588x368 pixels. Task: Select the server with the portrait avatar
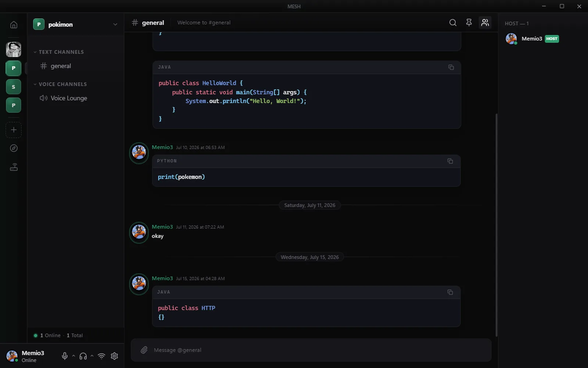tap(14, 49)
